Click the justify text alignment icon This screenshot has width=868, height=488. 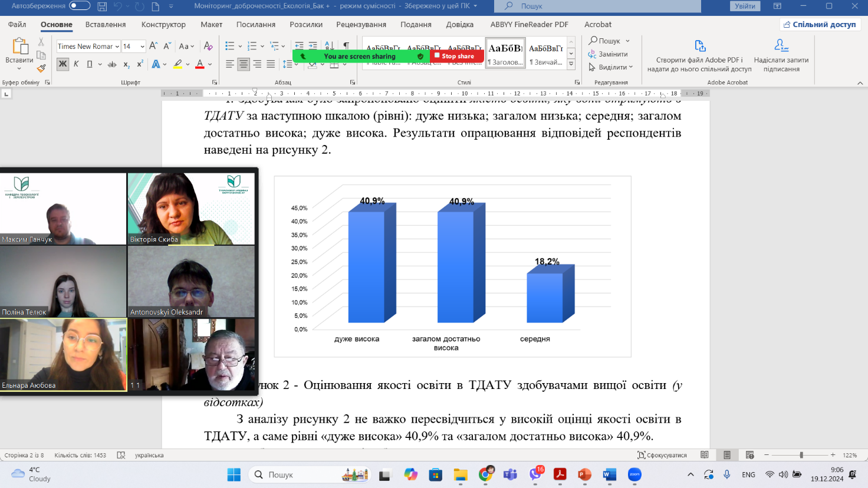click(271, 64)
